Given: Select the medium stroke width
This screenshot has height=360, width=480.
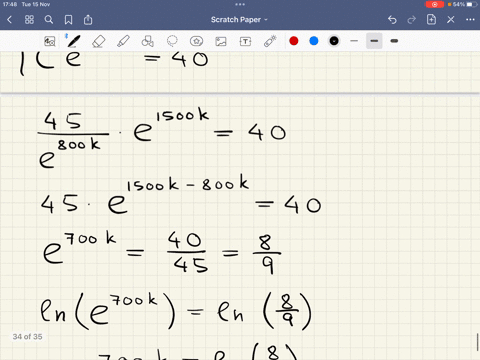Looking at the screenshot, I should [x=374, y=41].
